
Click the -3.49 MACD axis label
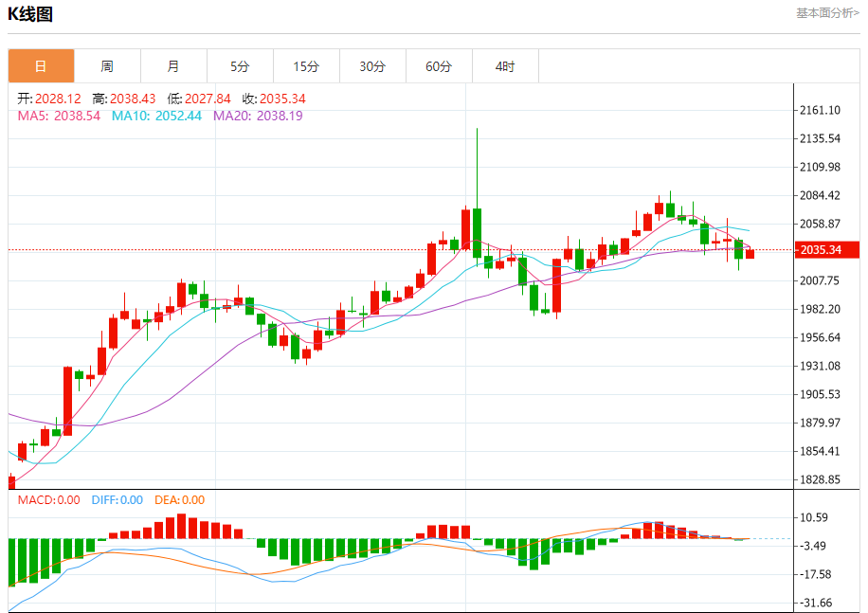pos(813,546)
